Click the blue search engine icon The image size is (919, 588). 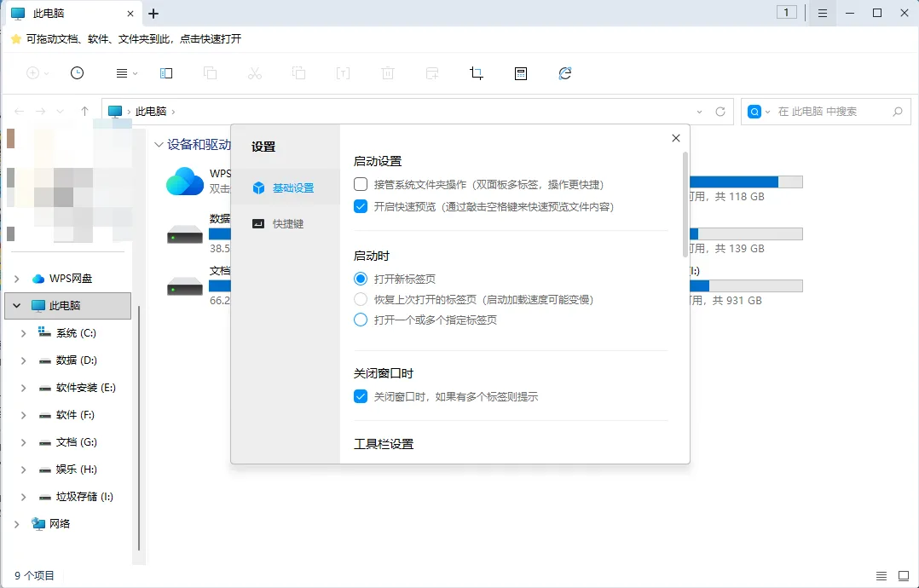(x=754, y=112)
